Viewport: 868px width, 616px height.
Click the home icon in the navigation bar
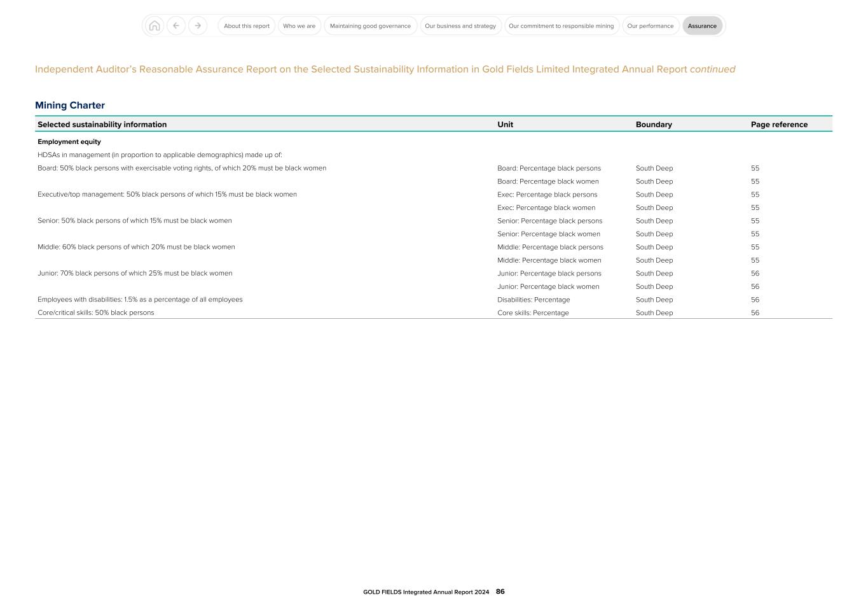pos(154,25)
